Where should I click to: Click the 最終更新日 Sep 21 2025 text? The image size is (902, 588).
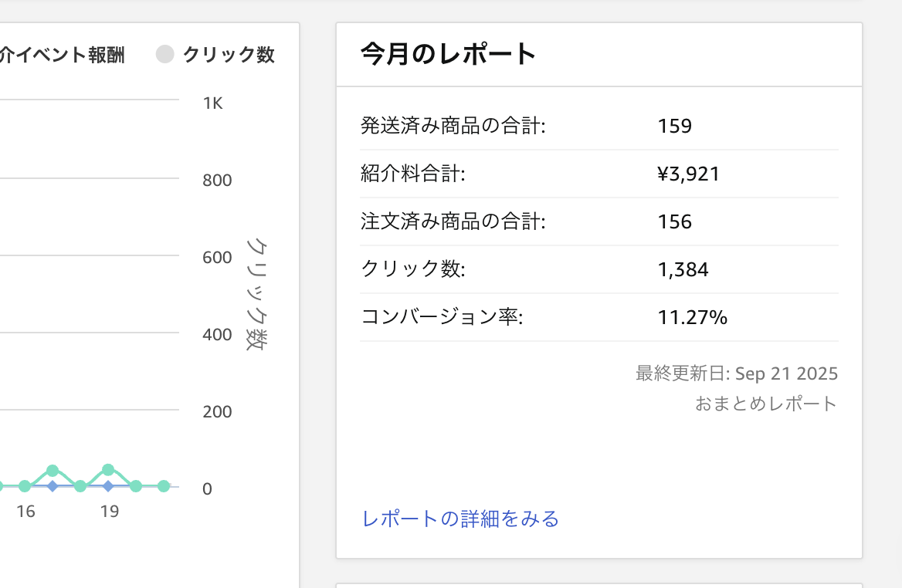pyautogui.click(x=737, y=373)
